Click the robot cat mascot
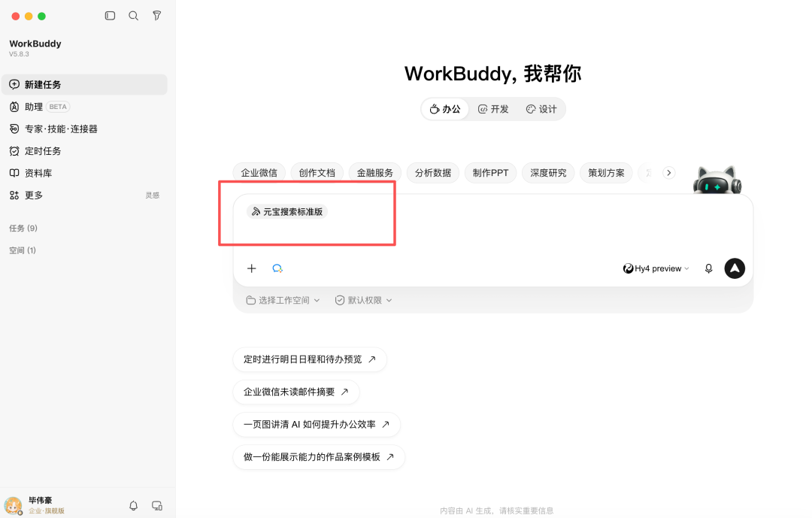Viewport: 812px width, 518px height. pos(717,180)
